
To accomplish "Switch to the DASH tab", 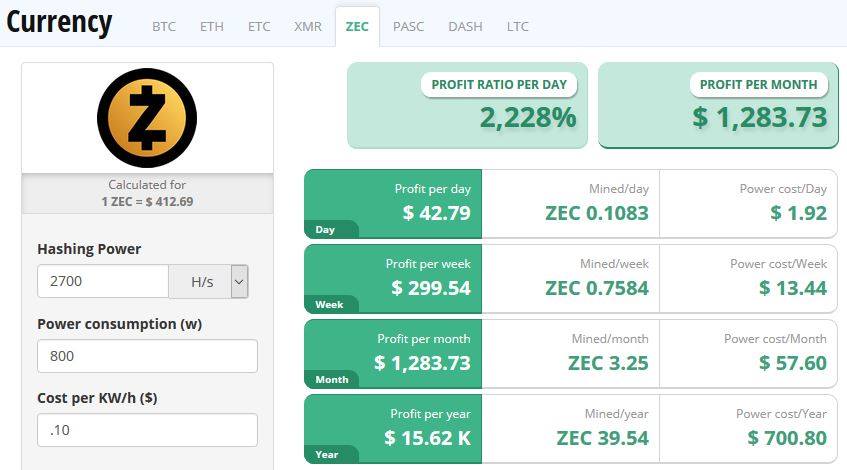I will [x=465, y=26].
